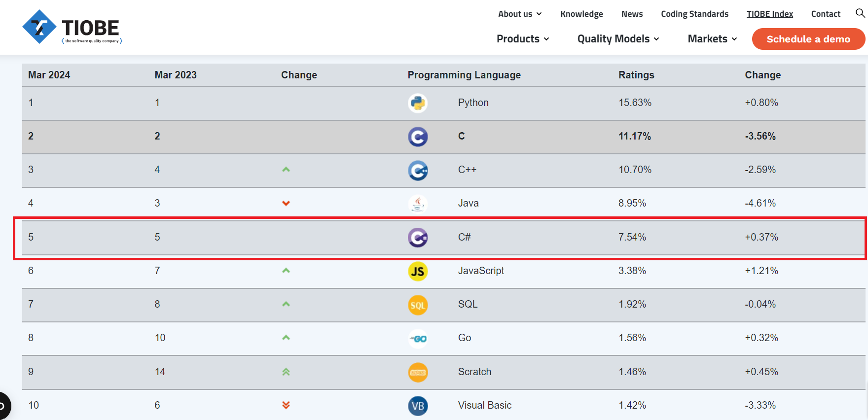Click the Programming Language column header
This screenshot has width=868, height=420.
(x=464, y=75)
